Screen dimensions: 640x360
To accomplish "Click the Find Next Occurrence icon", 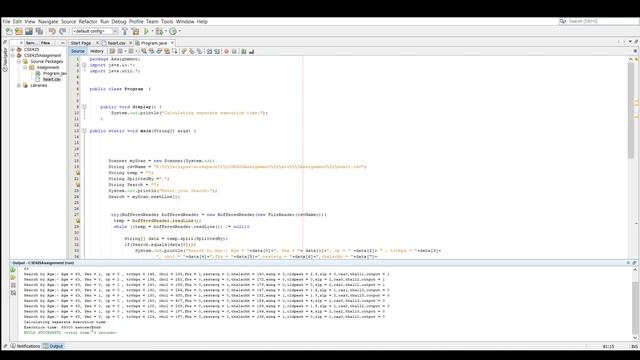I will click(x=159, y=51).
